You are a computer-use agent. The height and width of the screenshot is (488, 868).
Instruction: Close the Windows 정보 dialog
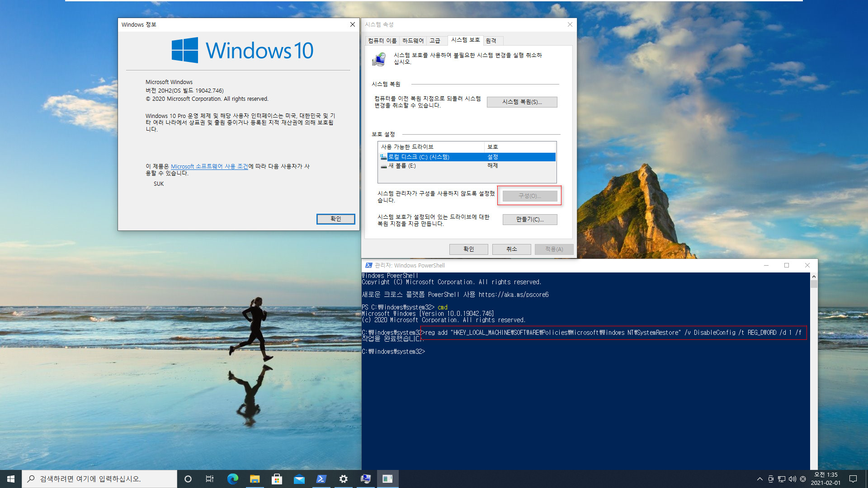[x=353, y=24]
